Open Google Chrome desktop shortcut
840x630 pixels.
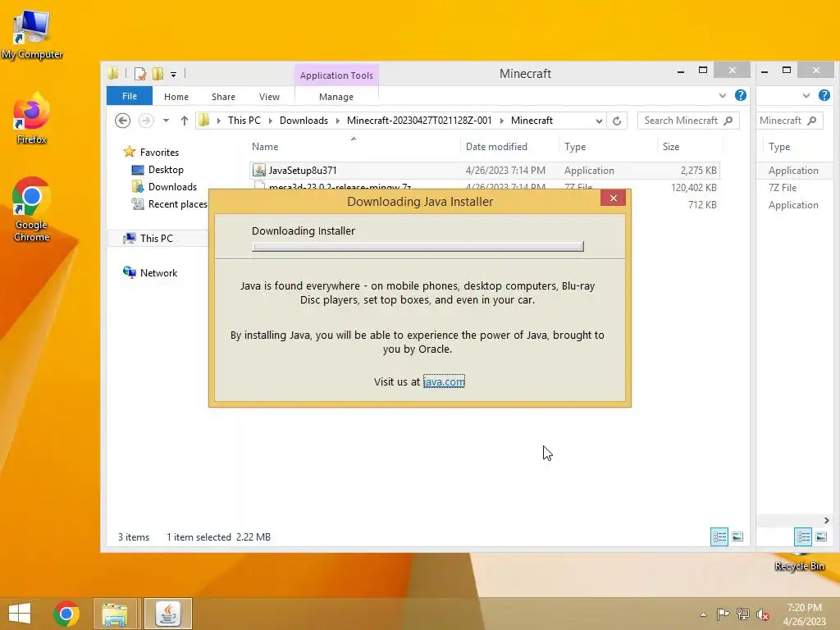point(32,209)
